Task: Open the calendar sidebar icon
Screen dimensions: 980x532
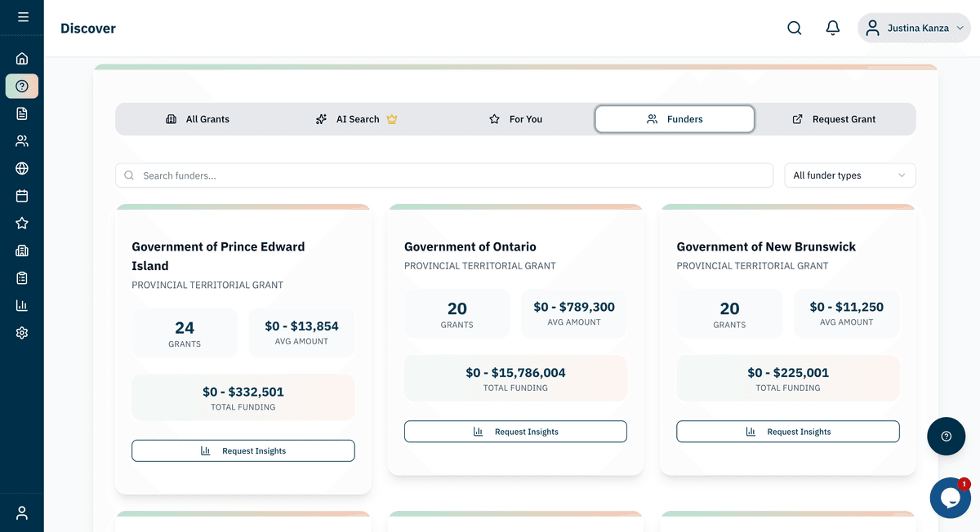Action: [x=21, y=195]
